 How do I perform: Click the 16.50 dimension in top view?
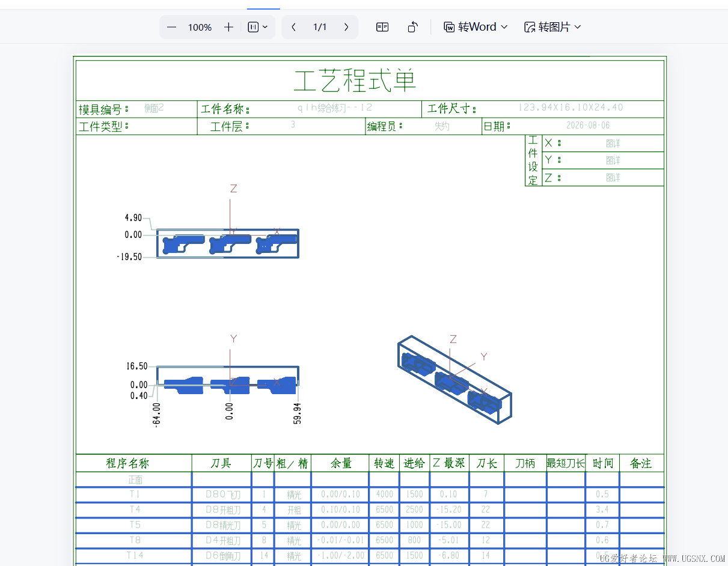point(137,366)
